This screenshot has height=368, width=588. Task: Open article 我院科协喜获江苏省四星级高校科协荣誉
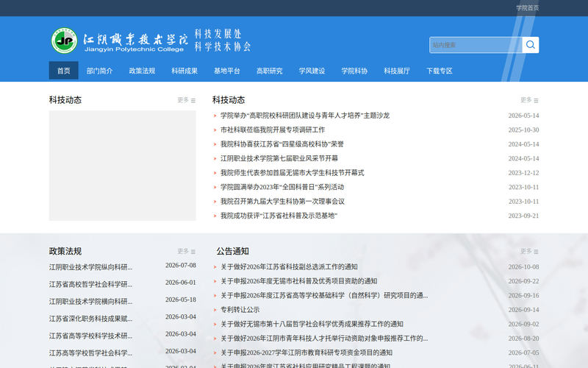[x=282, y=144]
